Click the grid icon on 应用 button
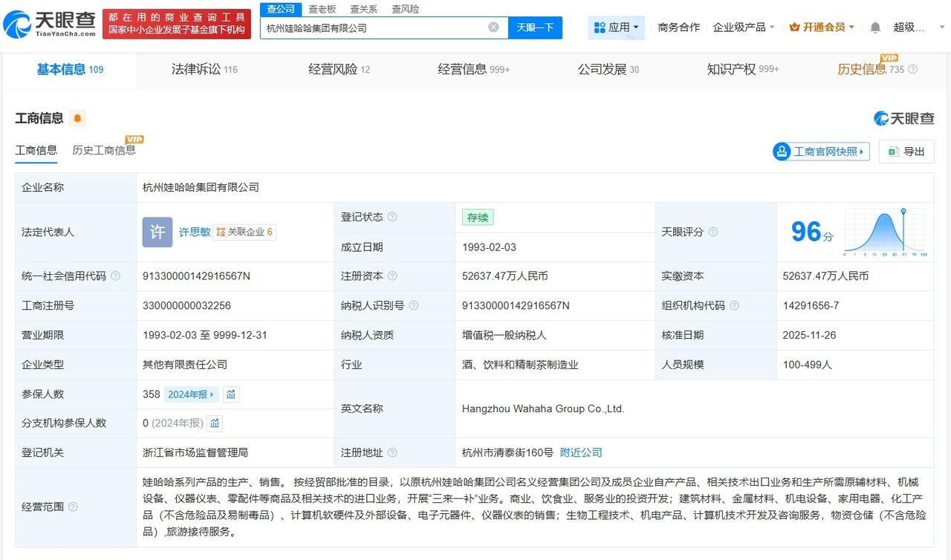The height and width of the screenshot is (560, 951). [x=600, y=27]
